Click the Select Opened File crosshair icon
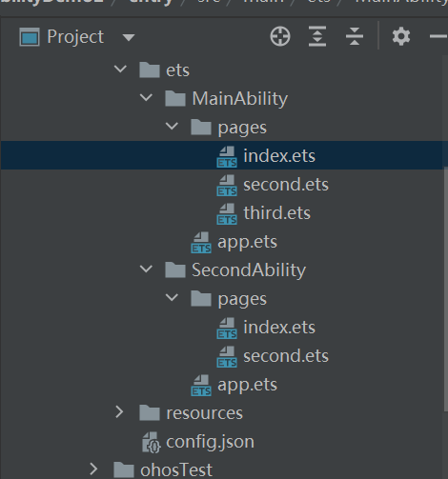448x479 pixels. 280,36
